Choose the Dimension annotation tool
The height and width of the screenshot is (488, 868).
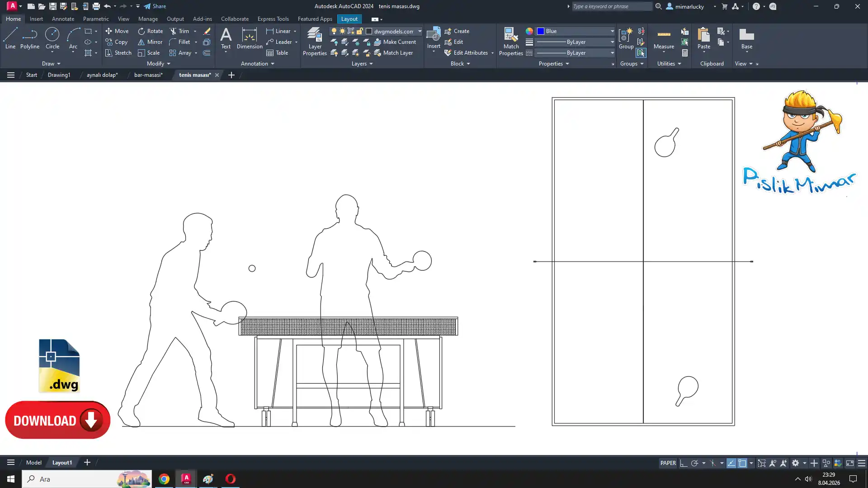click(249, 38)
